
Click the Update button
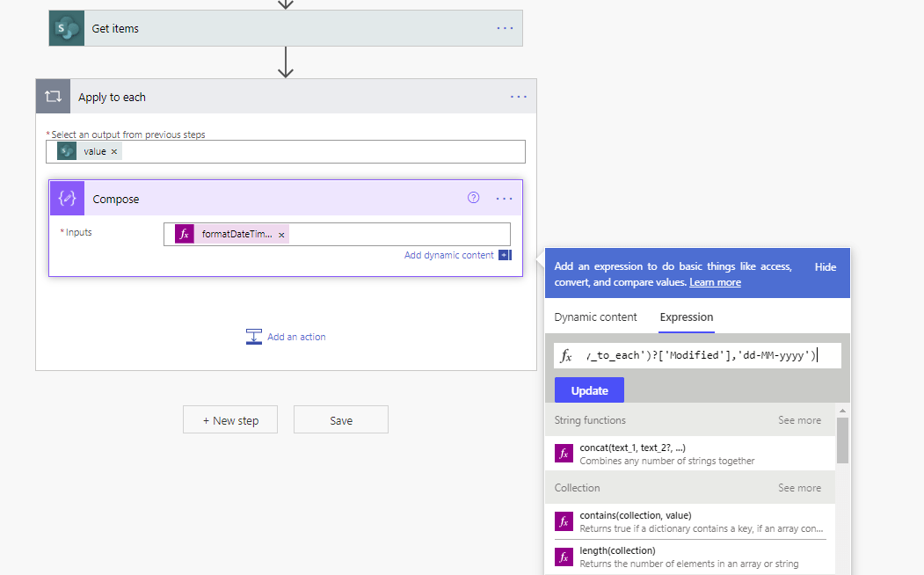[589, 390]
